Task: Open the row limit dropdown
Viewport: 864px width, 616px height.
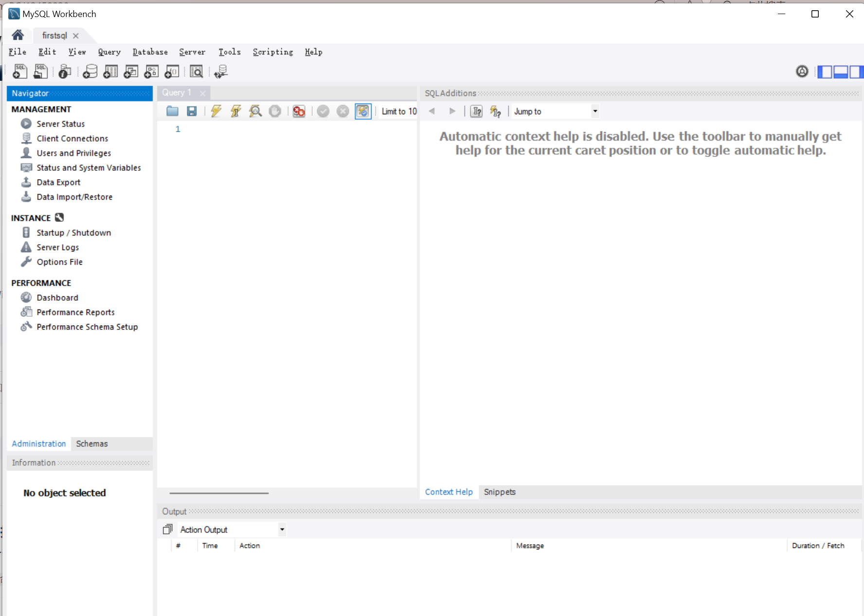Action: tap(399, 111)
